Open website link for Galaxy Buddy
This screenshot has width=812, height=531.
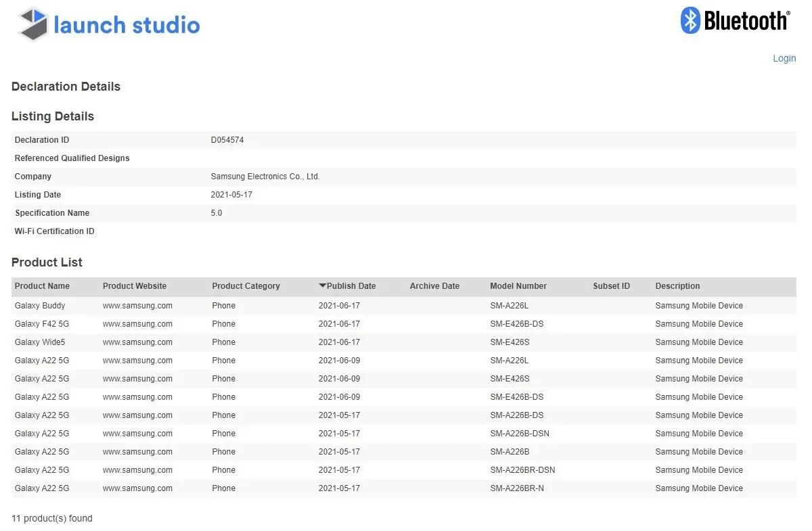tap(137, 306)
